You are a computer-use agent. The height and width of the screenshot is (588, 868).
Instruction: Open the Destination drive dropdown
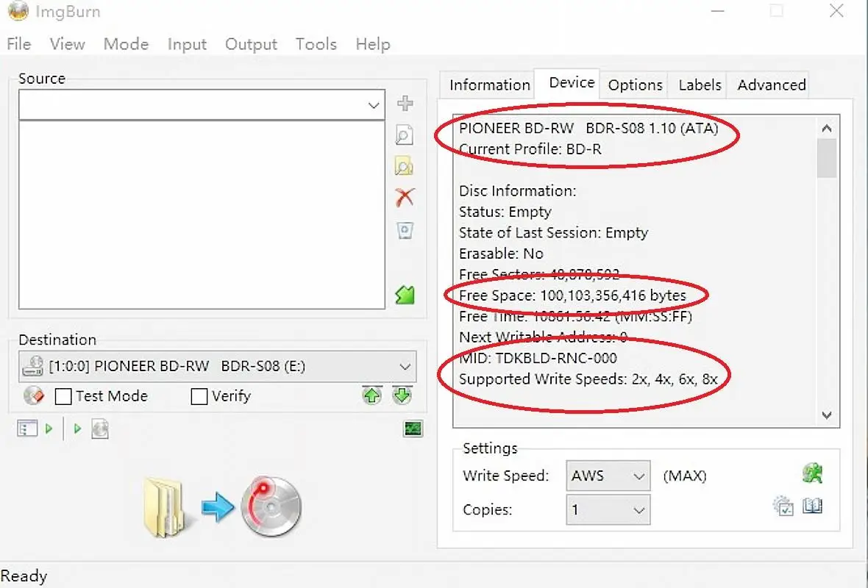405,366
